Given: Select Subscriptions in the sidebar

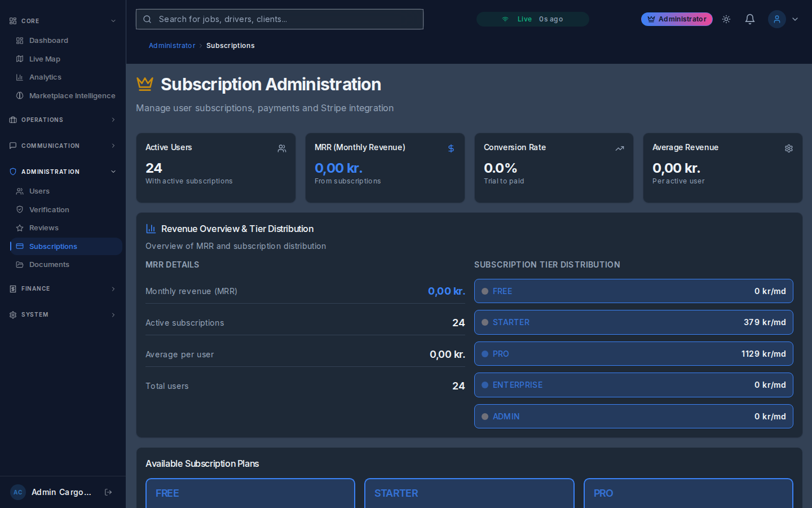Looking at the screenshot, I should tap(52, 247).
